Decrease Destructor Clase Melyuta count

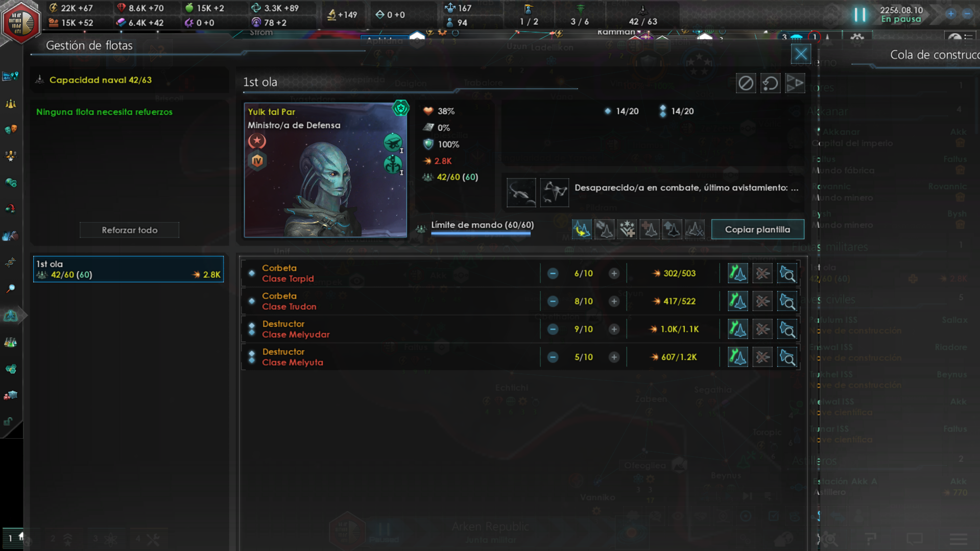[x=553, y=357]
